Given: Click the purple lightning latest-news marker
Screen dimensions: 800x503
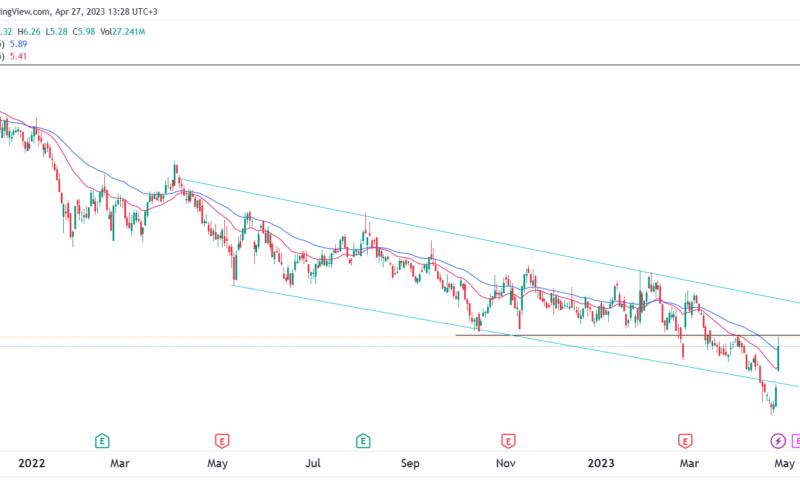Looking at the screenshot, I should point(778,441).
